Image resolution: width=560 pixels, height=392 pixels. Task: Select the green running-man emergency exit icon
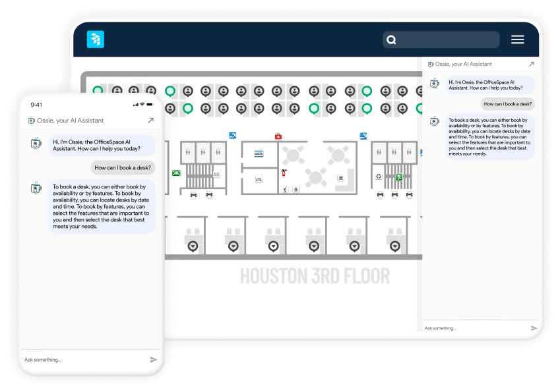click(399, 177)
